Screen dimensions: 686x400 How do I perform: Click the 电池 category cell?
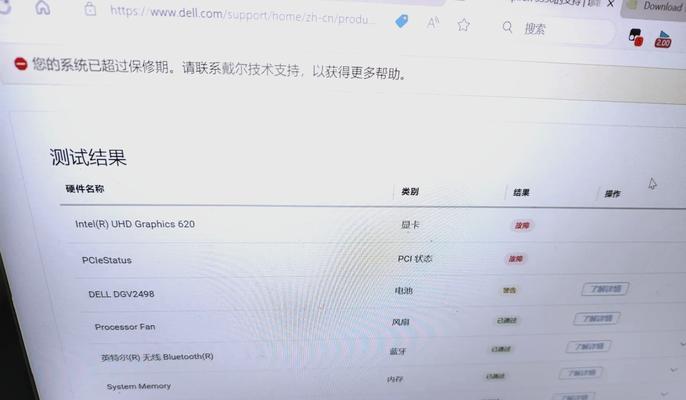pyautogui.click(x=403, y=291)
